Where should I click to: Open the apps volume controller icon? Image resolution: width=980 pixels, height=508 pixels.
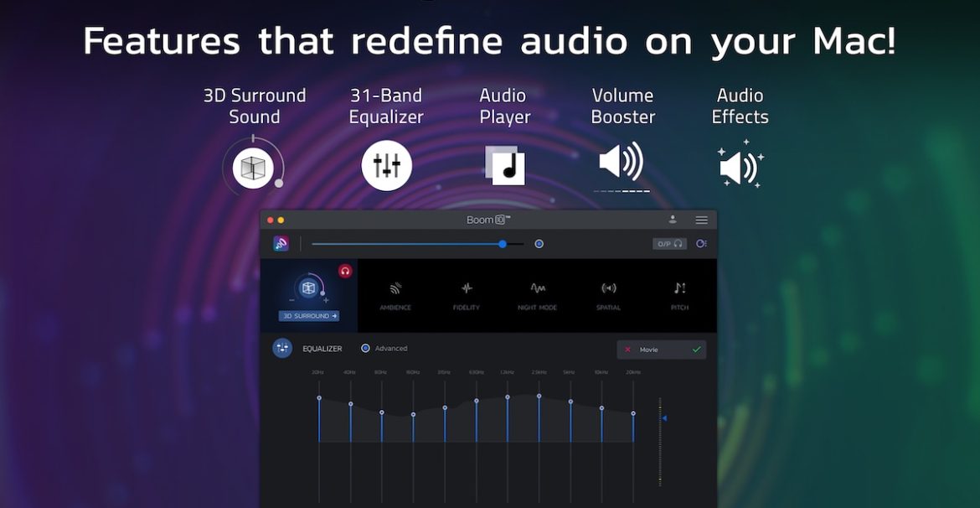[x=701, y=244]
